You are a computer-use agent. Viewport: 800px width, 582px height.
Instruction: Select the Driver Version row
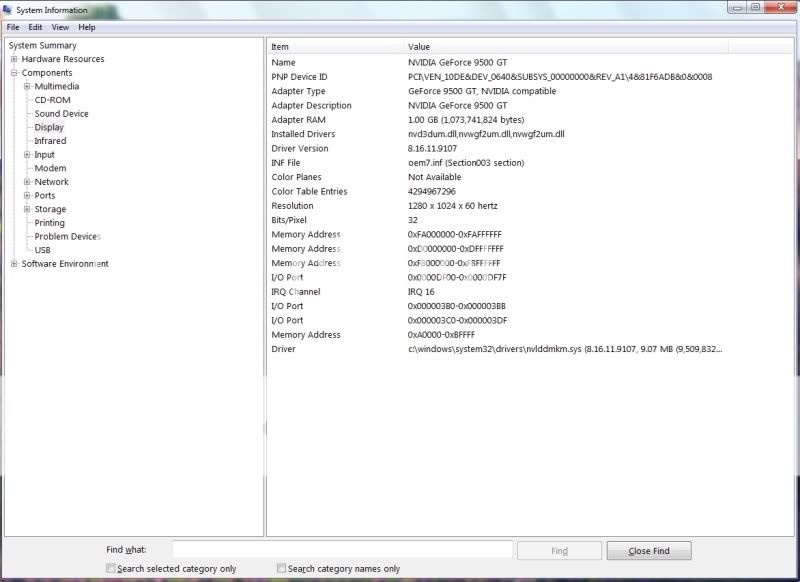[300, 148]
